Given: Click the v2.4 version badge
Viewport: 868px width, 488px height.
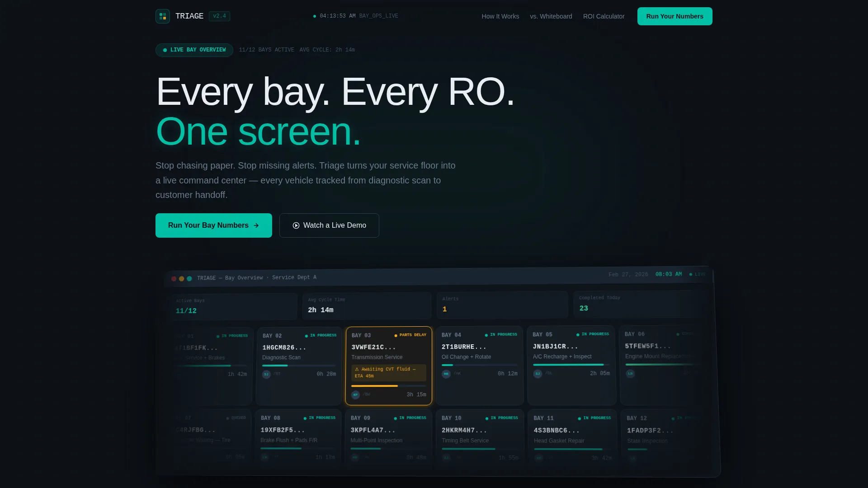Looking at the screenshot, I should click(x=219, y=16).
